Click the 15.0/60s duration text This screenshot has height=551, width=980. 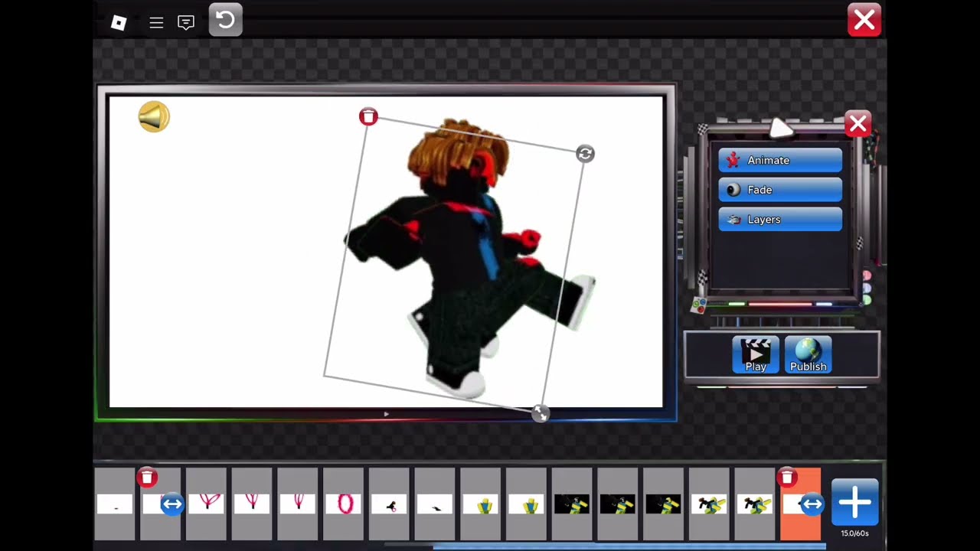click(854, 533)
